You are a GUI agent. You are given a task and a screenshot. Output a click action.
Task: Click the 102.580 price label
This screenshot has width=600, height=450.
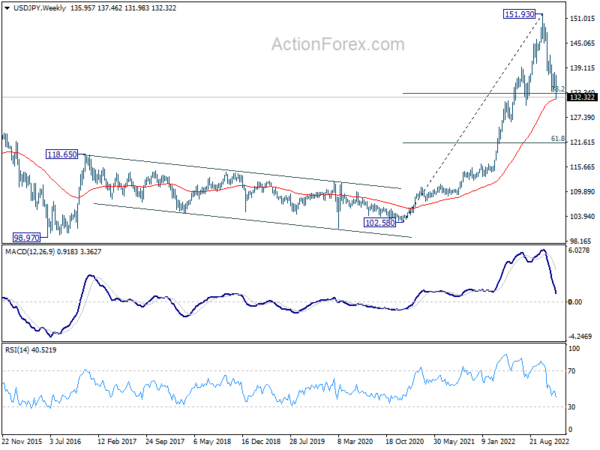tap(380, 222)
